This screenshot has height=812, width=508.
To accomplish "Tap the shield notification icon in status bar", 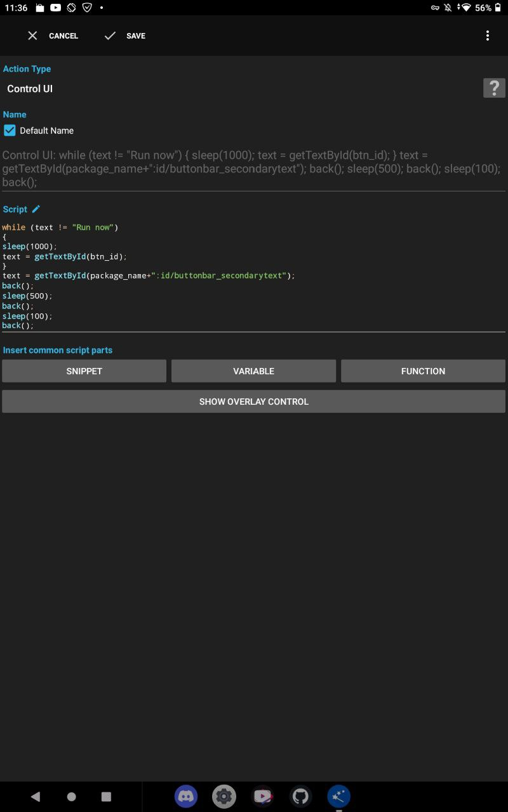I will (87, 8).
